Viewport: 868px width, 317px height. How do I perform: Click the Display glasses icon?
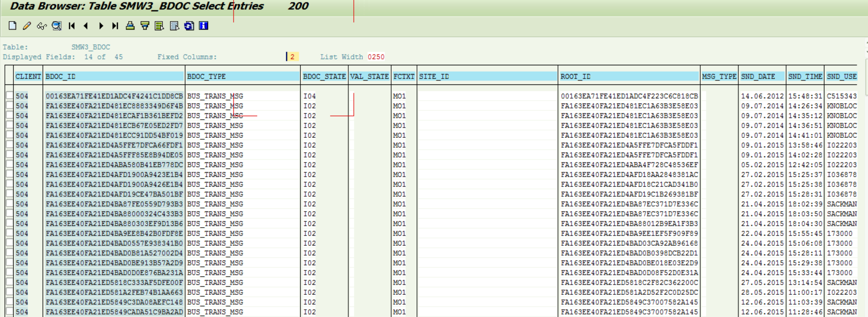[42, 26]
